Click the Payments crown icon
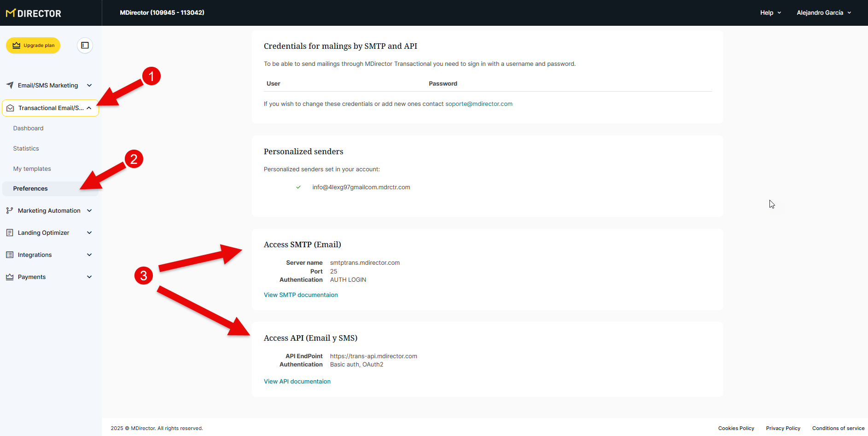 point(10,277)
